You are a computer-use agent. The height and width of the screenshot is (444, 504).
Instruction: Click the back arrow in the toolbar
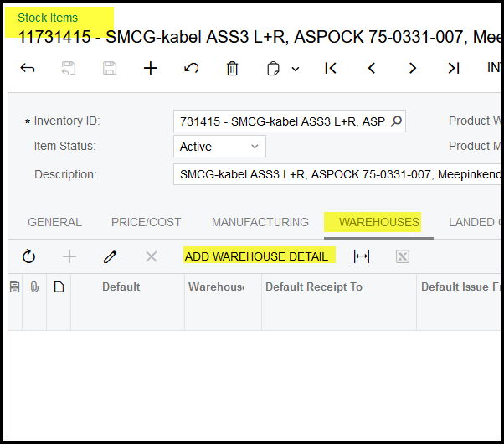pyautogui.click(x=28, y=69)
